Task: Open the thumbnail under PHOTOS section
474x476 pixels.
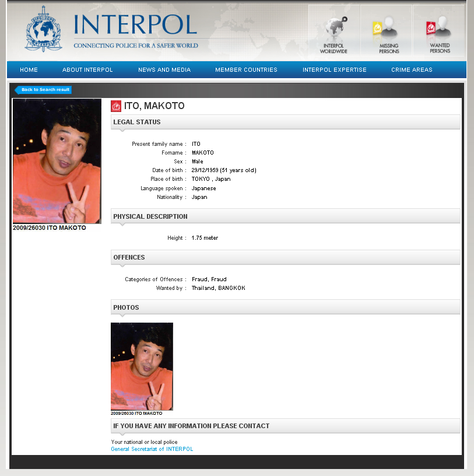Action: pos(142,366)
